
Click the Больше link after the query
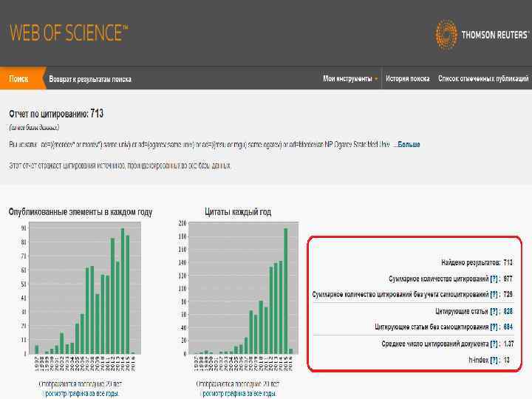407,144
